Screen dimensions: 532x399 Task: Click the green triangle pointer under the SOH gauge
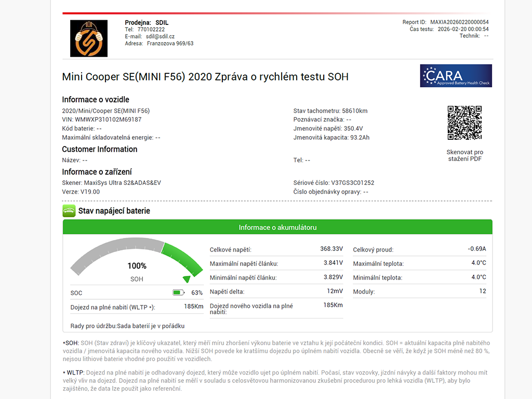coord(187,279)
